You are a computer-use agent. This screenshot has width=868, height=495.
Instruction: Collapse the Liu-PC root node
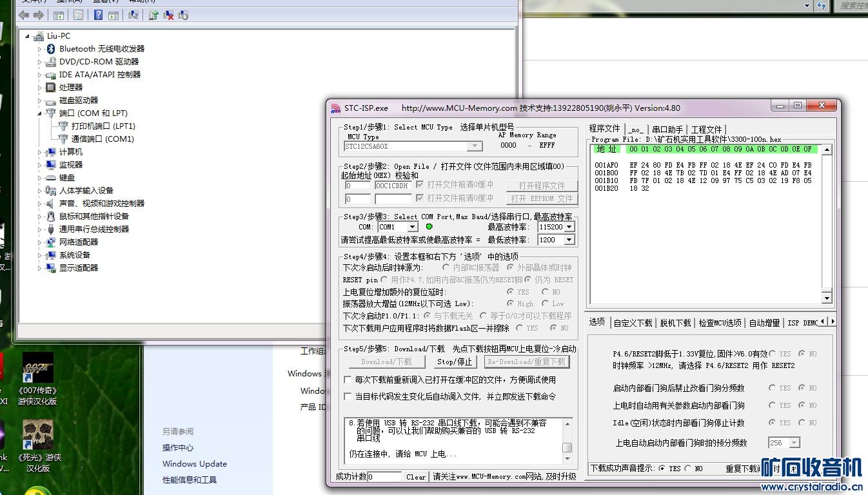pyautogui.click(x=27, y=36)
